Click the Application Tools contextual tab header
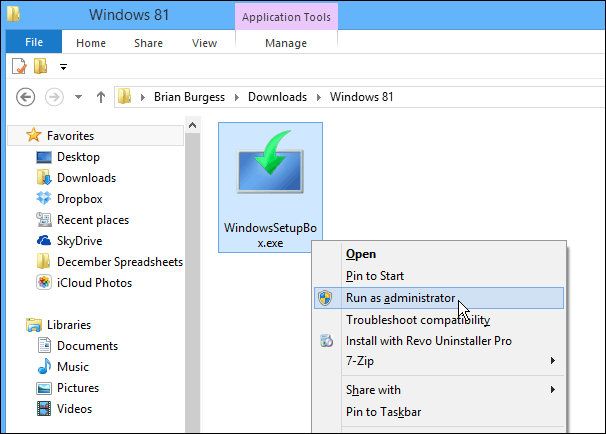The height and width of the screenshot is (434, 606). click(x=286, y=17)
